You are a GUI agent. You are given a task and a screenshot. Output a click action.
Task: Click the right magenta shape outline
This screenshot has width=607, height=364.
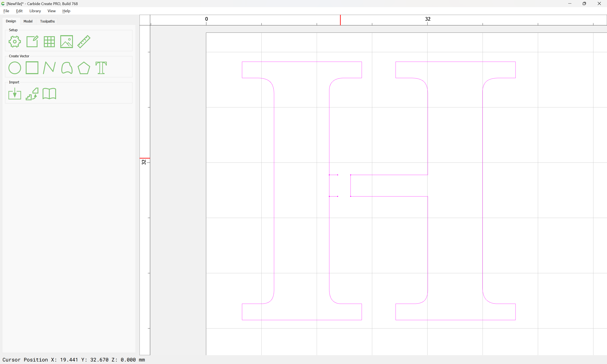pos(482,191)
